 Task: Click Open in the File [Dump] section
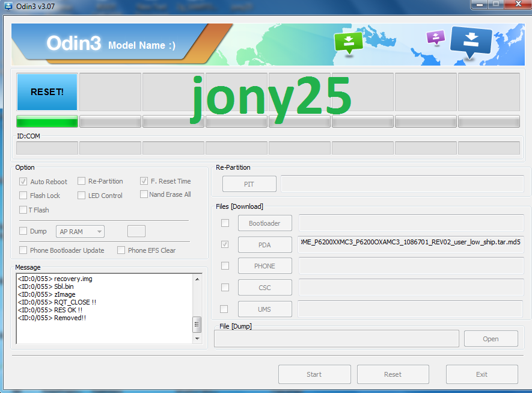pyautogui.click(x=491, y=339)
